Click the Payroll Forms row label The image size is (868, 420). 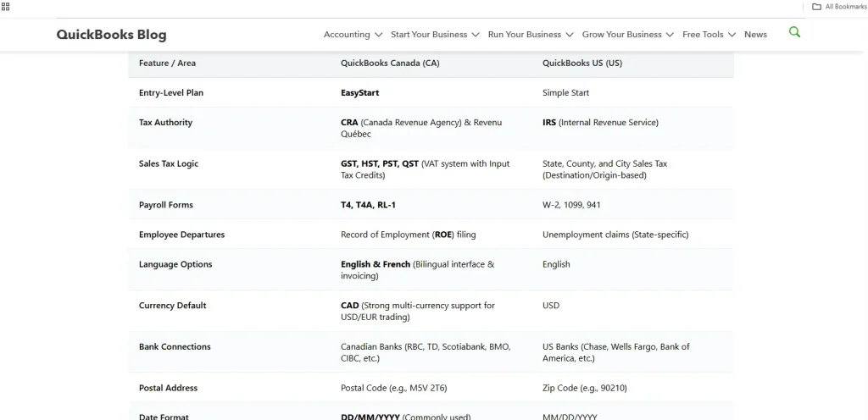pyautogui.click(x=166, y=205)
